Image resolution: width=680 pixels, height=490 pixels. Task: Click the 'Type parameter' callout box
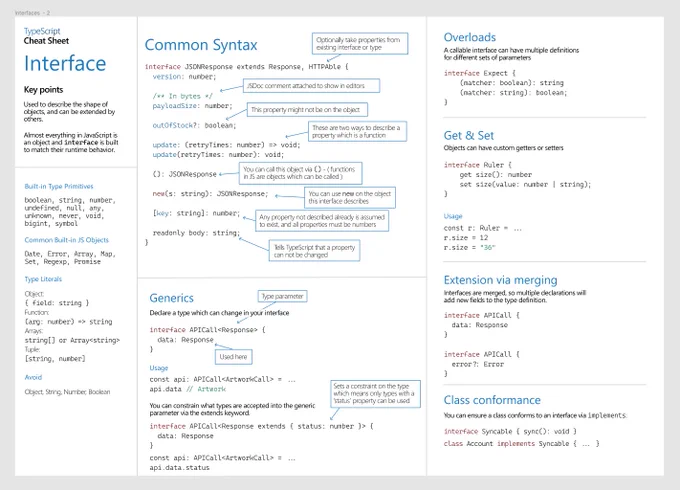(x=282, y=296)
